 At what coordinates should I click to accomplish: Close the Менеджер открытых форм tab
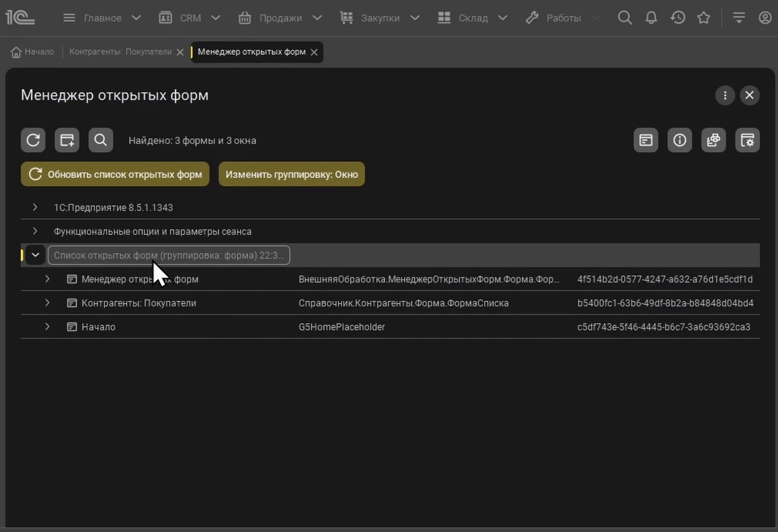[314, 52]
